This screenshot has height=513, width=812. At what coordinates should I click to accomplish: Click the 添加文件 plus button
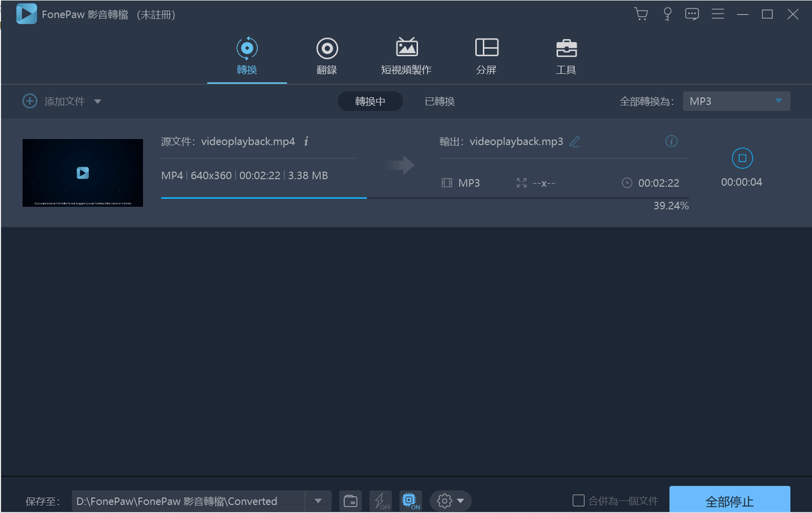[x=30, y=101]
